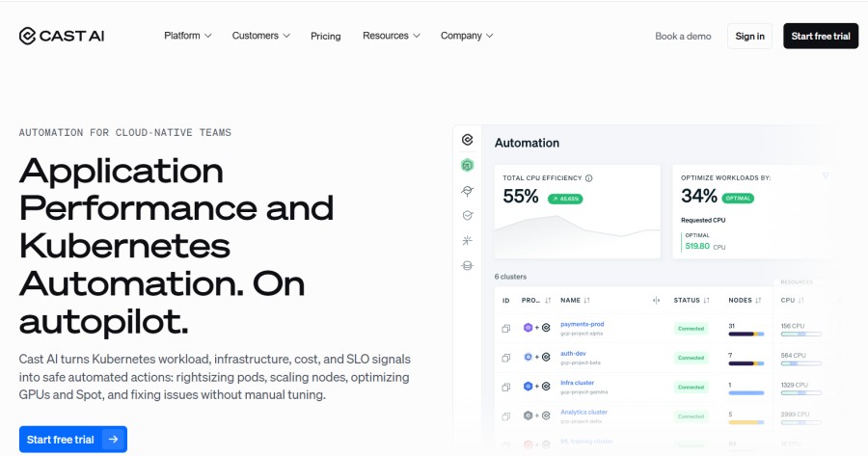Open Infra cluster link

(x=577, y=383)
